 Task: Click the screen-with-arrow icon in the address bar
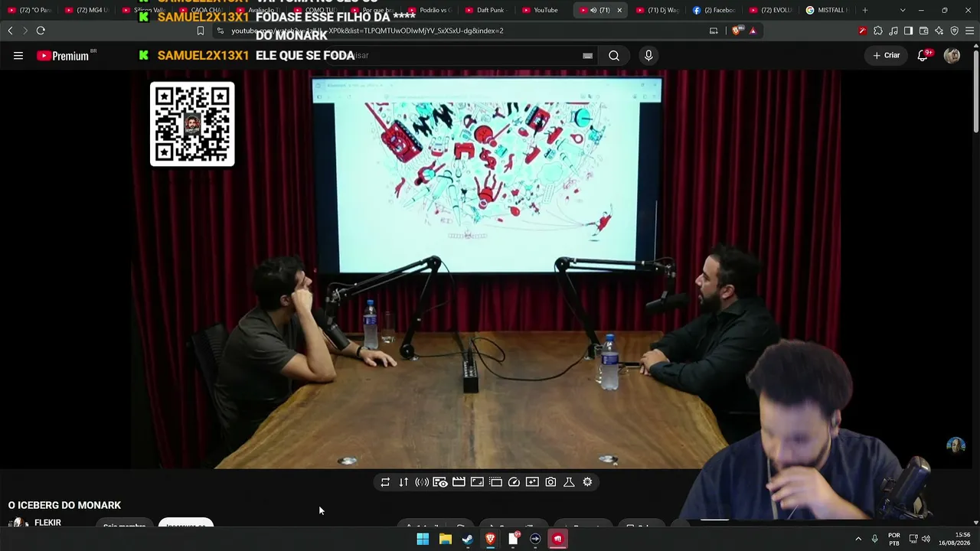(x=714, y=31)
